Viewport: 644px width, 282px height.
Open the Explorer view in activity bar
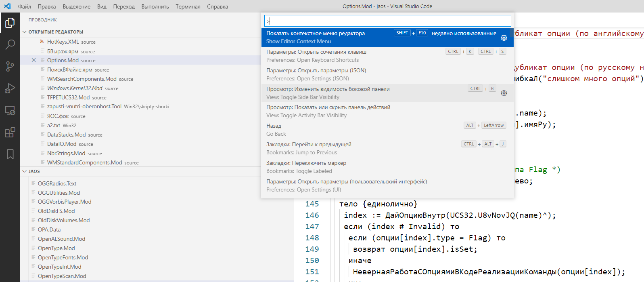[x=10, y=23]
